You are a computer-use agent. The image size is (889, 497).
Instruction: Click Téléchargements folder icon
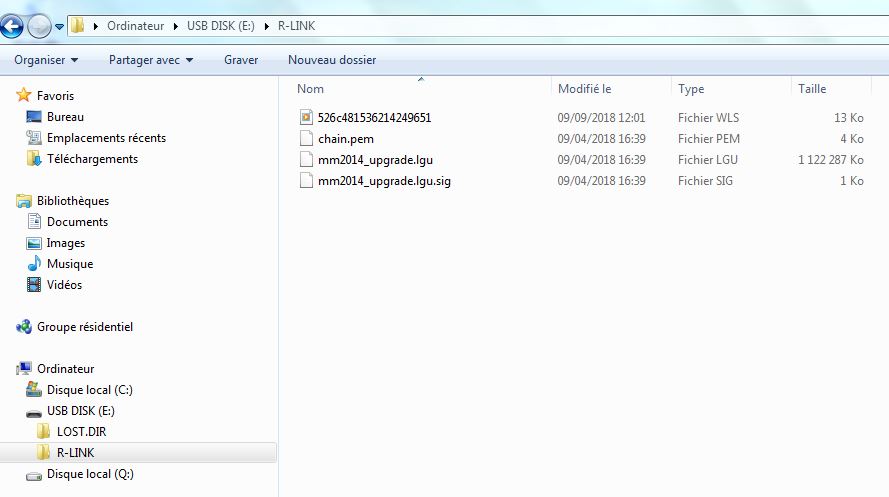click(34, 158)
